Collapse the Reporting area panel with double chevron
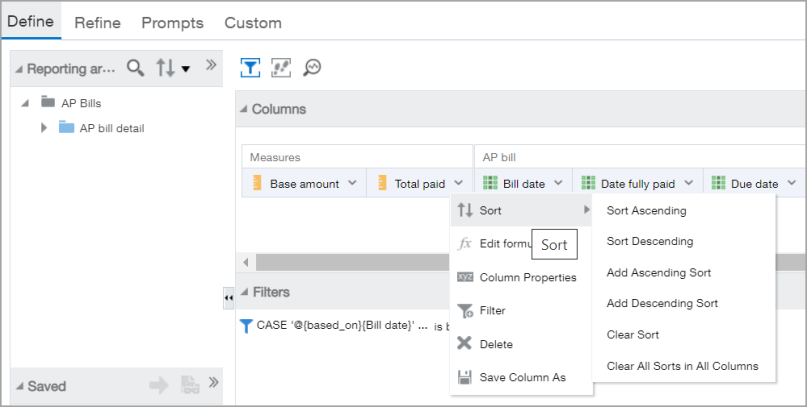The image size is (807, 407). tap(211, 66)
